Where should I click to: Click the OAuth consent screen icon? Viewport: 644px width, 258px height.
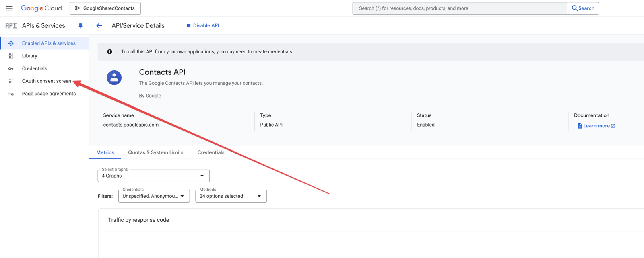11,81
